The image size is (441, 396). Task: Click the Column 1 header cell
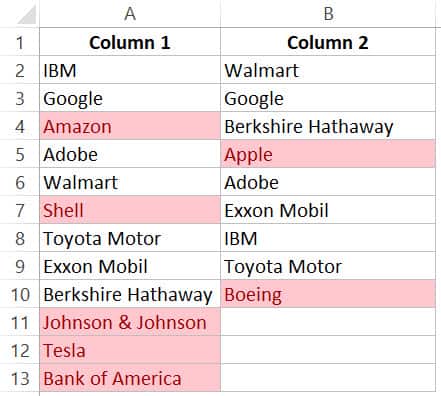pyautogui.click(x=130, y=42)
